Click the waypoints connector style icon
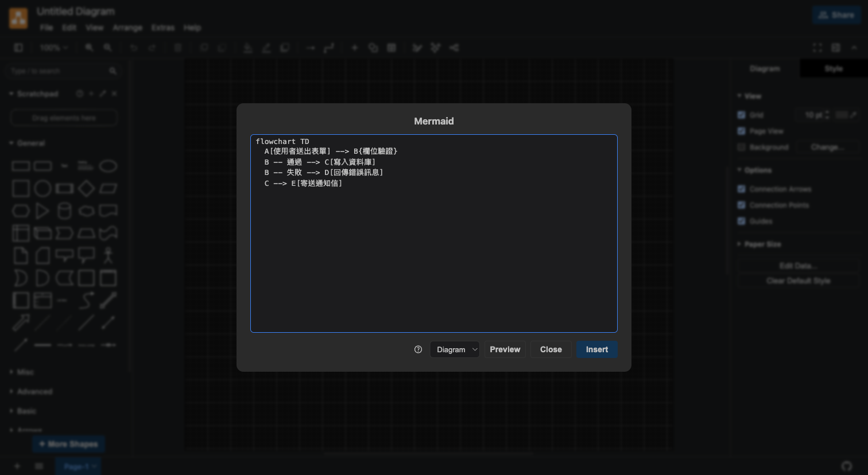 329,48
